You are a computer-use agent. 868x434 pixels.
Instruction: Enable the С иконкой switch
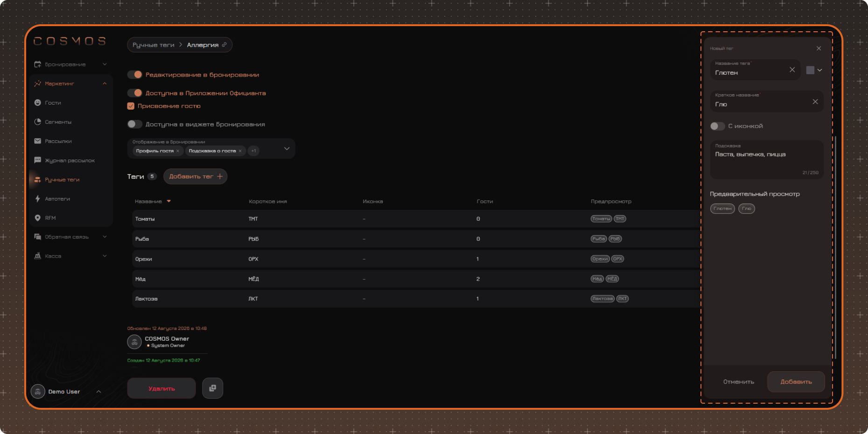tap(717, 126)
